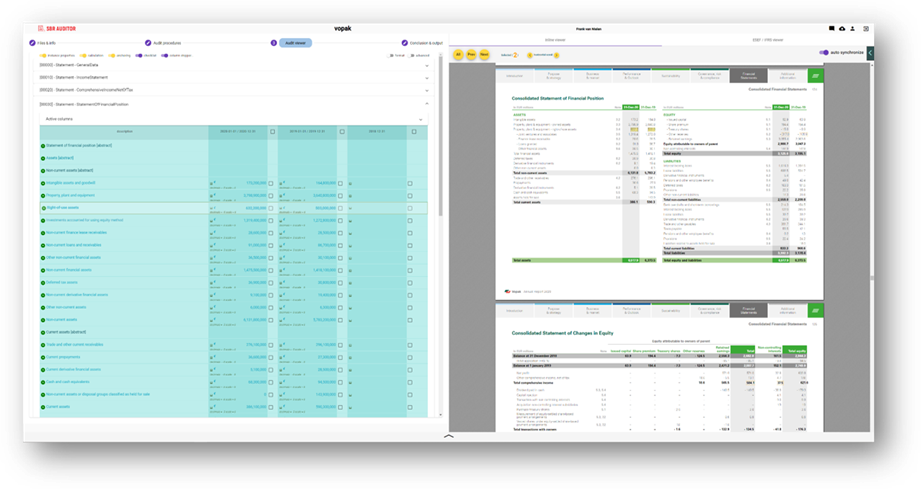
Task: Click the Conclusion & output step icon
Action: click(403, 43)
